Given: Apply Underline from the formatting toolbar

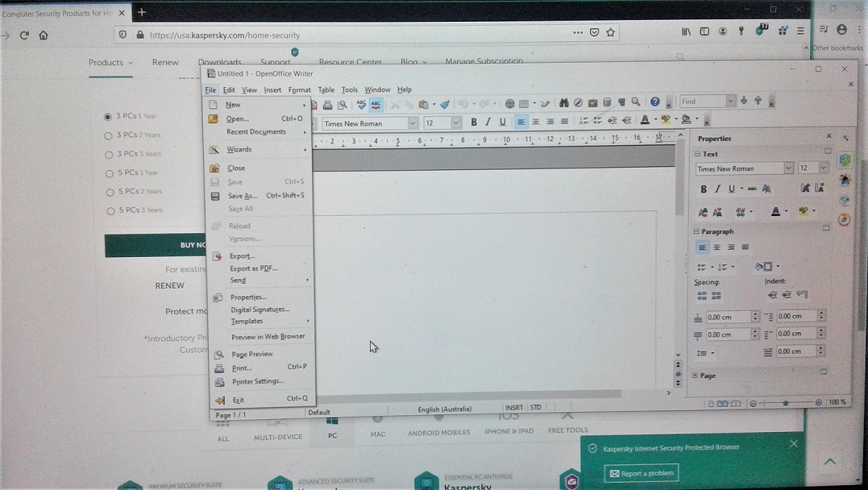Looking at the screenshot, I should coord(502,122).
